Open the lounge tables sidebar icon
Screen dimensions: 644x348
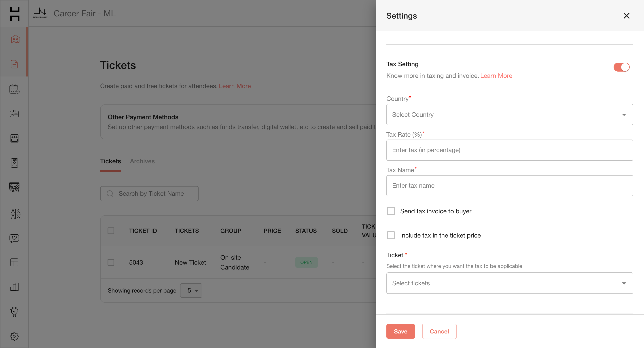pos(14,187)
